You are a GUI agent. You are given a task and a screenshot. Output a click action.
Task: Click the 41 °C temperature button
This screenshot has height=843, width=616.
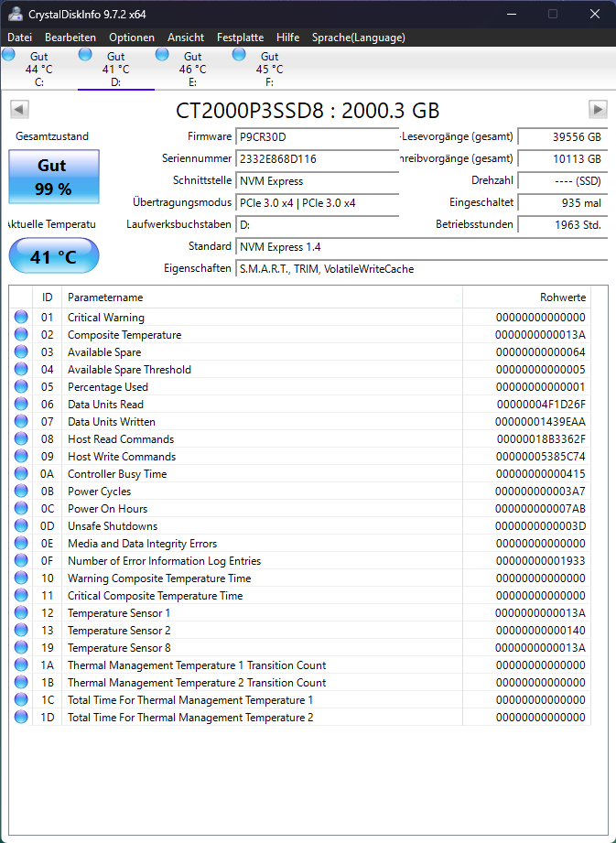54,256
